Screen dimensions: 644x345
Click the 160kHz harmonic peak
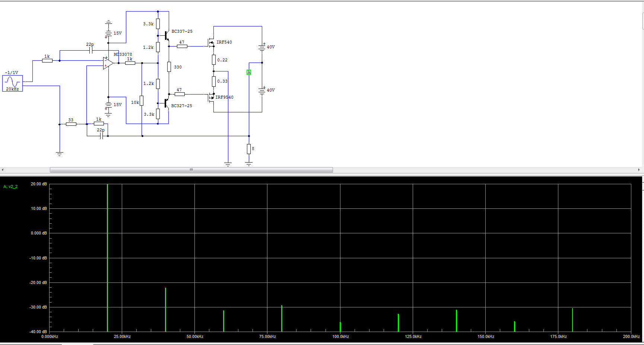click(x=514, y=326)
